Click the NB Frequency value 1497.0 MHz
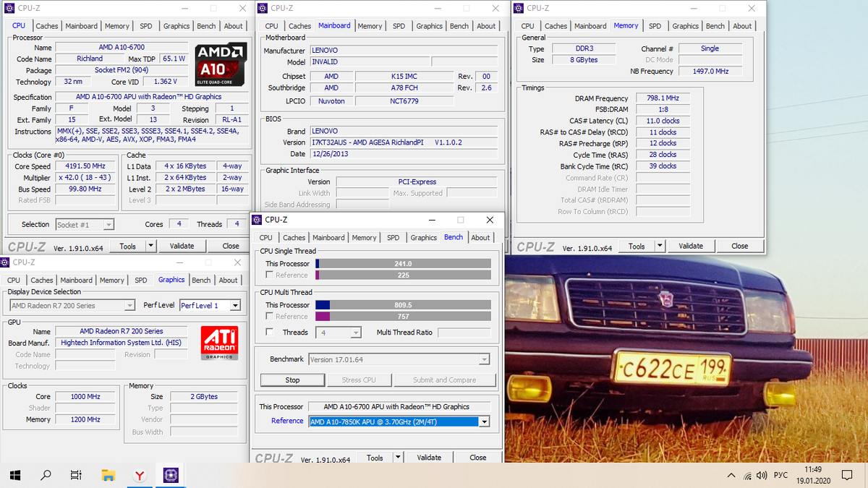Image resolution: width=868 pixels, height=488 pixels. [x=711, y=72]
